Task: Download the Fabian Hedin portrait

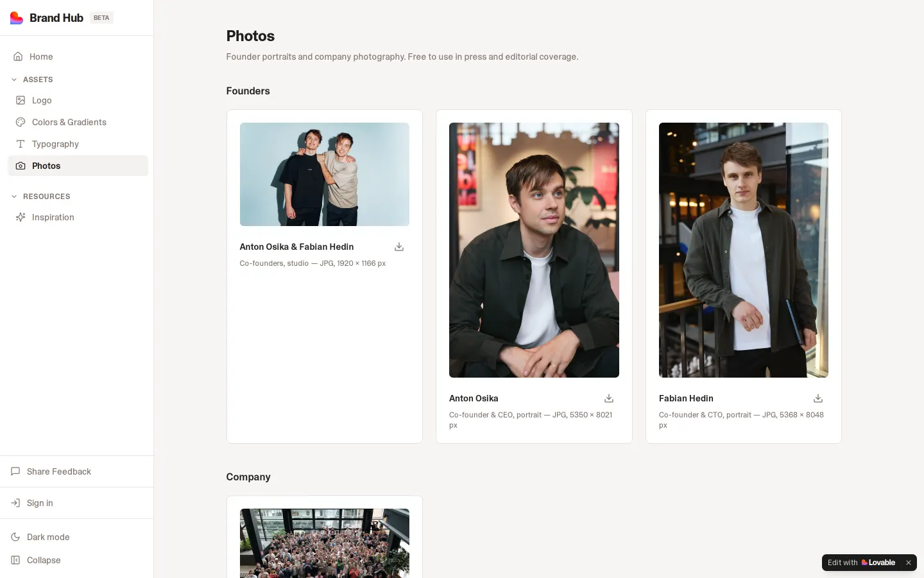Action: pyautogui.click(x=818, y=398)
